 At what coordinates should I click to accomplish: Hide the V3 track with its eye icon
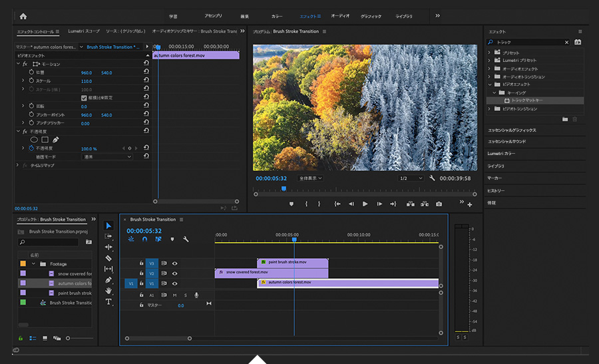(175, 264)
